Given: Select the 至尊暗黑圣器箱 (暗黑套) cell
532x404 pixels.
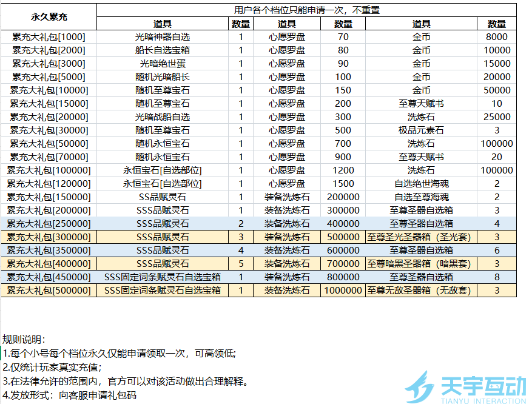Looking at the screenshot, I should [421, 263].
